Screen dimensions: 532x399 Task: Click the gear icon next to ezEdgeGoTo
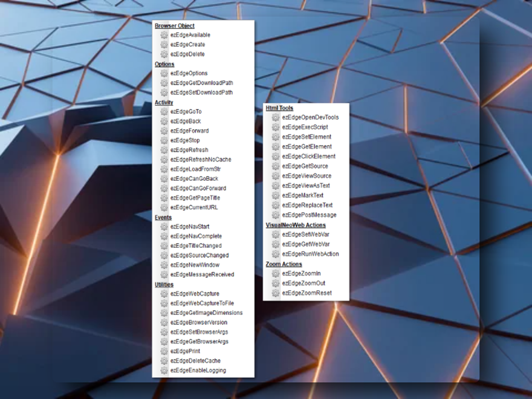[x=164, y=112]
